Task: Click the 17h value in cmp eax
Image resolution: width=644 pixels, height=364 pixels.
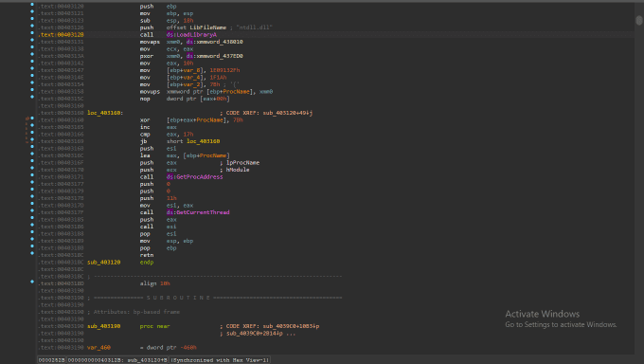Action: pos(188,134)
